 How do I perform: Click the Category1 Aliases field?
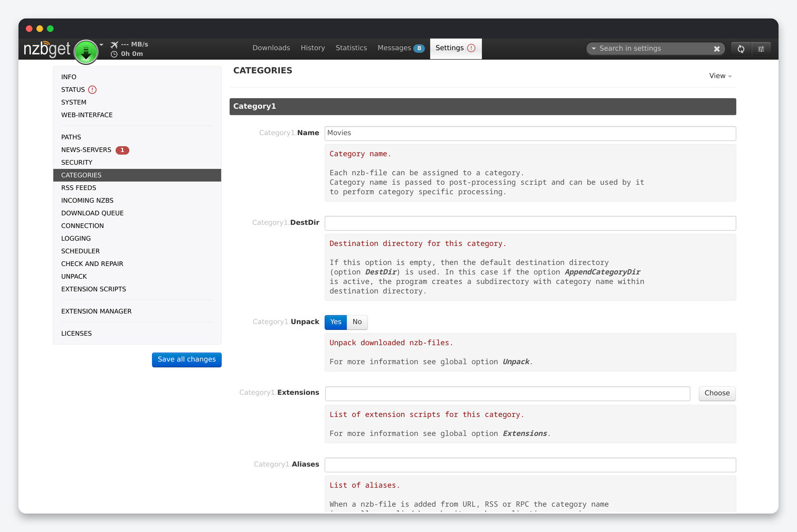530,464
